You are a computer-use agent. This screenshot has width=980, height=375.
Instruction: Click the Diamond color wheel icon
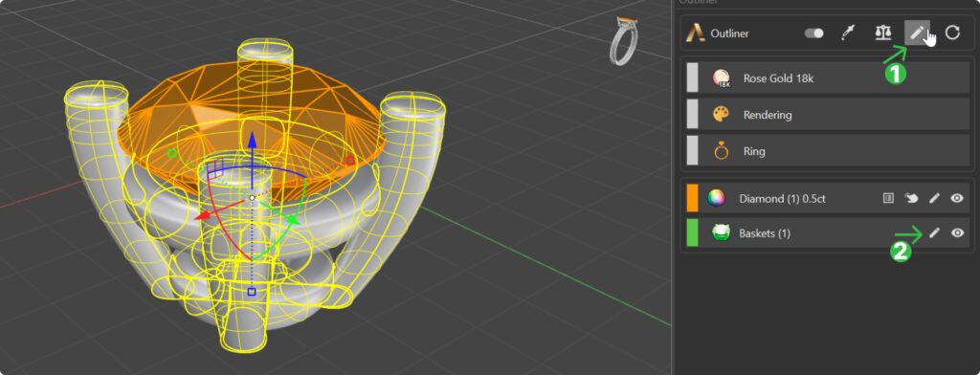[x=716, y=198]
